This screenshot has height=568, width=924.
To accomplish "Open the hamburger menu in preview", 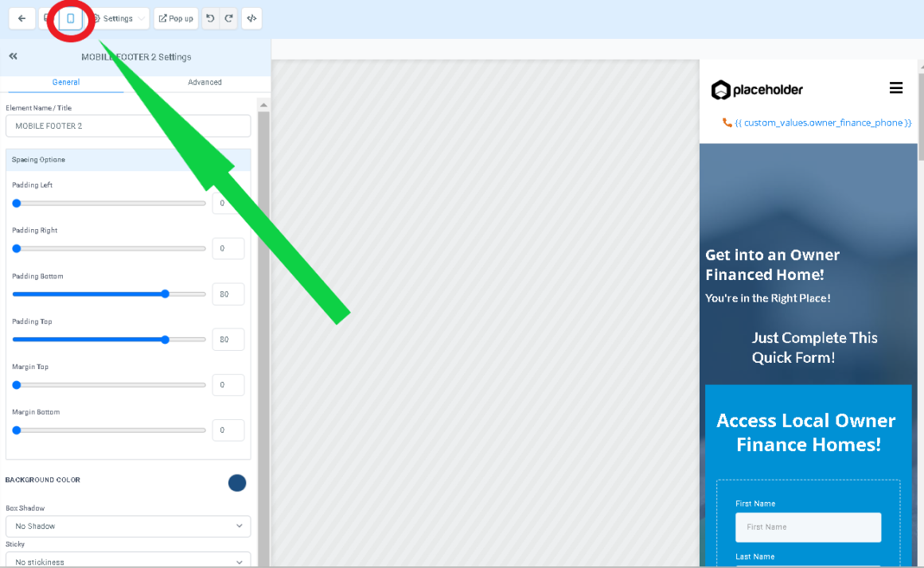I will click(895, 88).
